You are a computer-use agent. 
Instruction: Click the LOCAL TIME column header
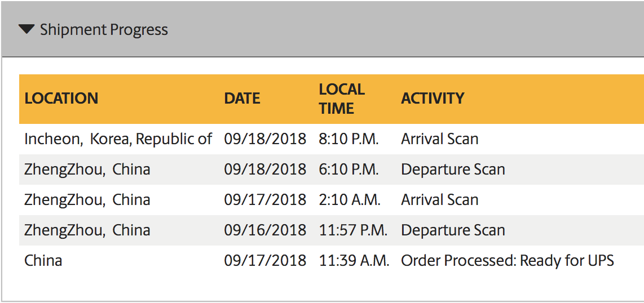click(342, 99)
